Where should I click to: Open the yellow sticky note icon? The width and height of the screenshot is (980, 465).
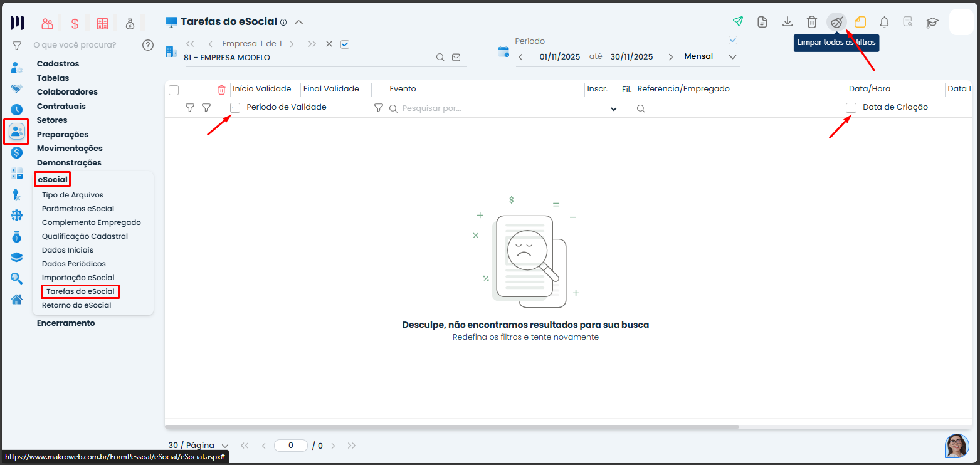860,22
